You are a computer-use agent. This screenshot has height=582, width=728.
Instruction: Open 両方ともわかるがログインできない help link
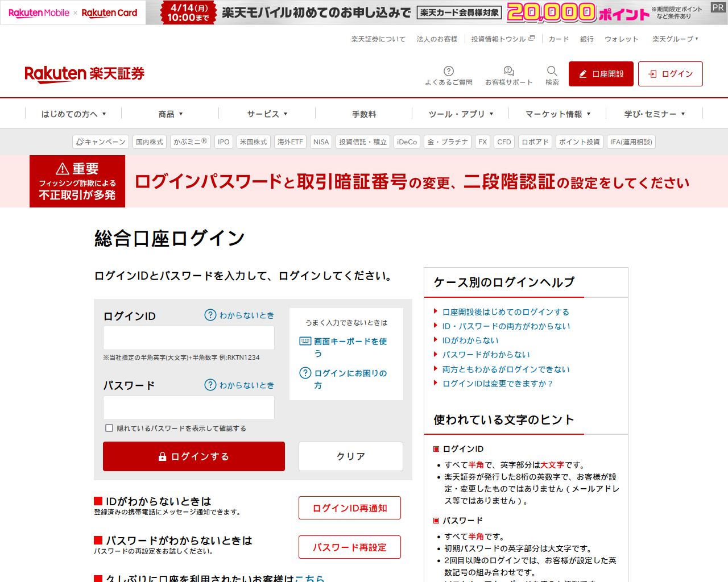pyautogui.click(x=506, y=369)
